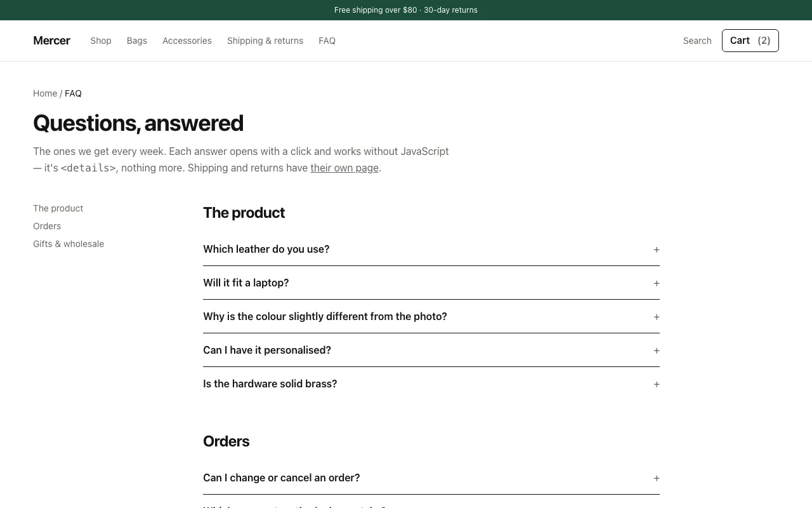Click the Questions, answered page heading
The width and height of the screenshot is (812, 508).
(x=138, y=123)
